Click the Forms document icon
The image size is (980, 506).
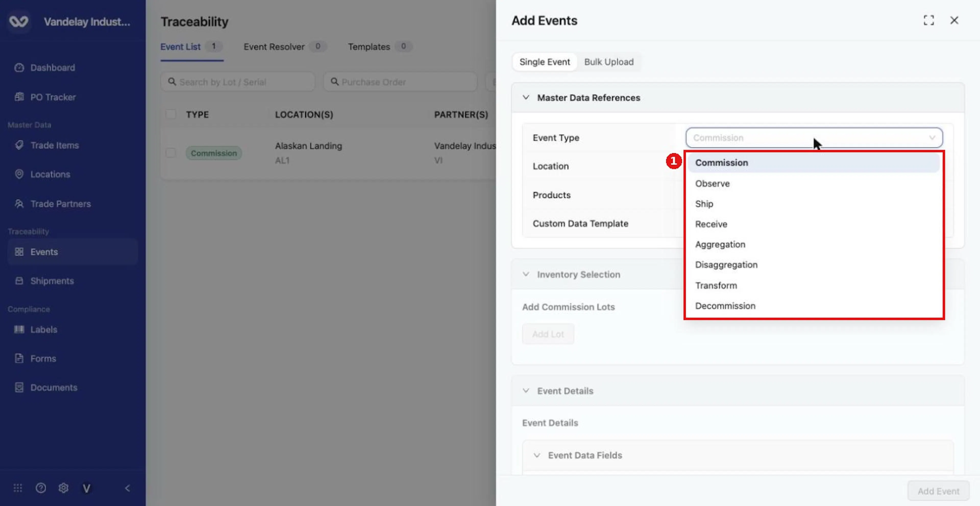tap(19, 358)
